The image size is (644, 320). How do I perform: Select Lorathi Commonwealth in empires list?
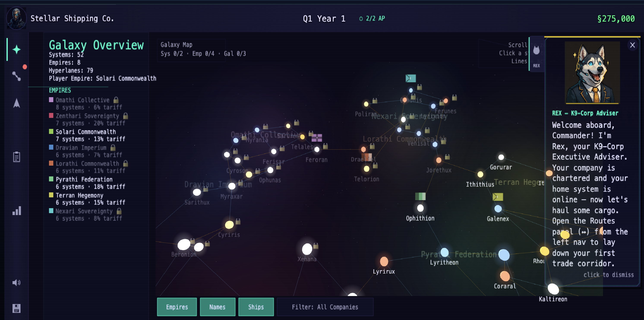[x=88, y=167]
